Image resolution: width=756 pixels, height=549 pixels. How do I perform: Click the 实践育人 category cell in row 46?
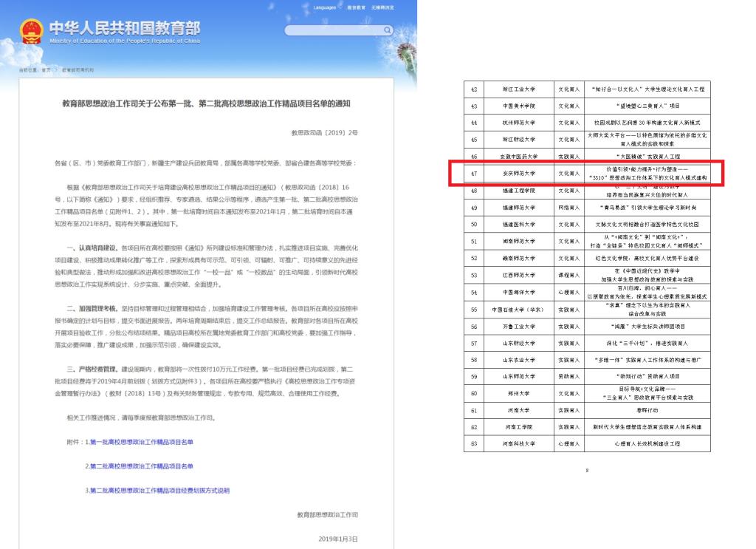[x=569, y=157]
